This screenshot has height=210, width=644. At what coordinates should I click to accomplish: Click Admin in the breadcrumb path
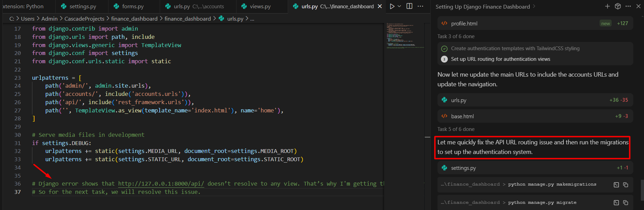(x=50, y=19)
